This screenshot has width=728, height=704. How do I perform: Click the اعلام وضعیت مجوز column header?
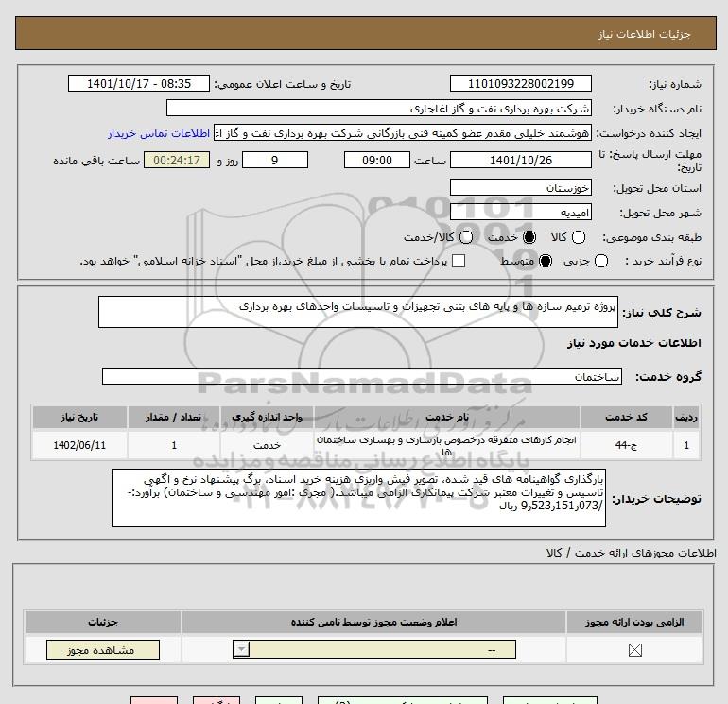(373, 622)
